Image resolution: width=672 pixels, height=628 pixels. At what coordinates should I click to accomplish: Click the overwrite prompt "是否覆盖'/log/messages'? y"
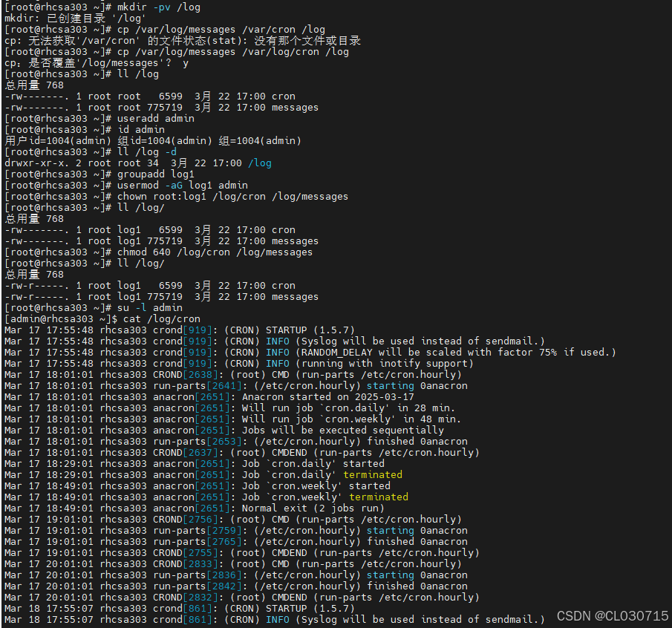click(x=97, y=63)
